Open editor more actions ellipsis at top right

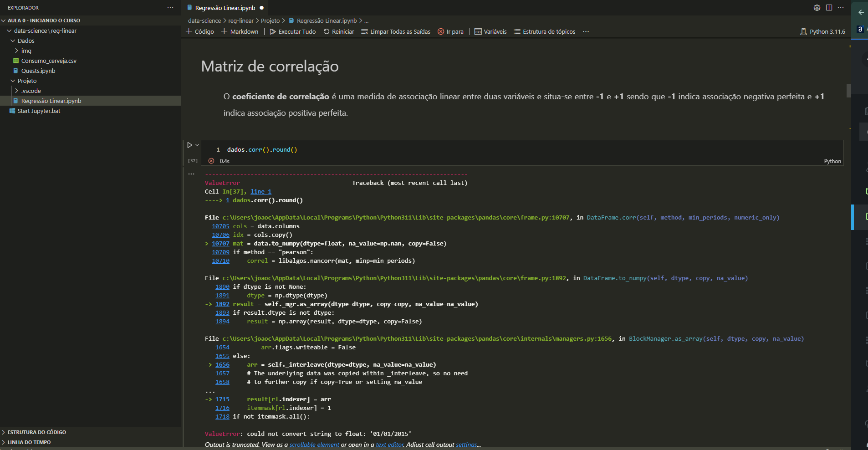pos(841,8)
